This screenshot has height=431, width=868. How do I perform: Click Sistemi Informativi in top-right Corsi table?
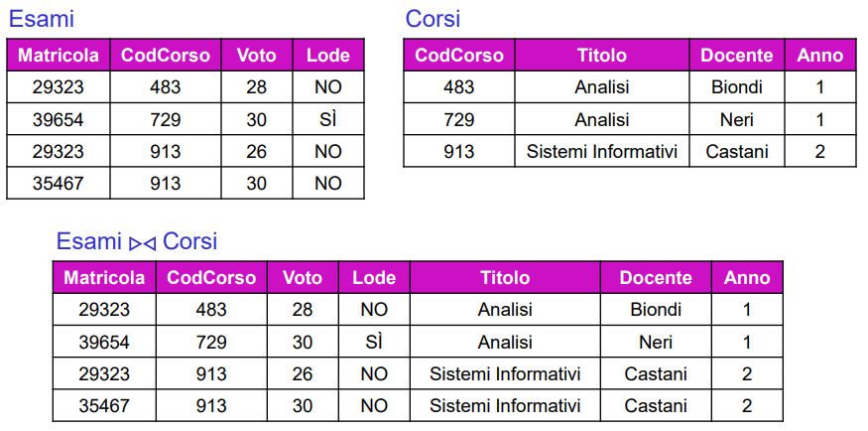point(602,152)
